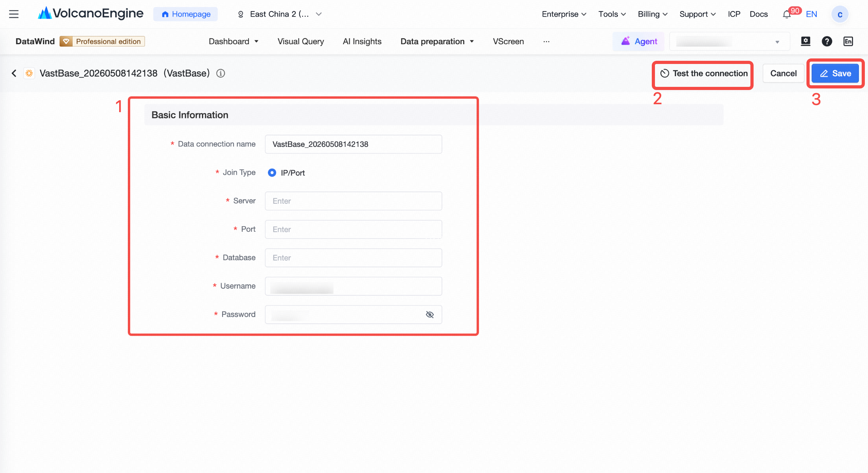Save the data connection
Image resolution: width=868 pixels, height=473 pixels.
(835, 73)
